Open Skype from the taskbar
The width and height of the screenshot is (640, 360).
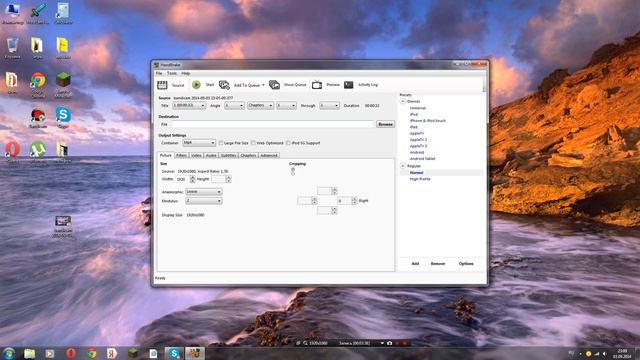tap(174, 353)
